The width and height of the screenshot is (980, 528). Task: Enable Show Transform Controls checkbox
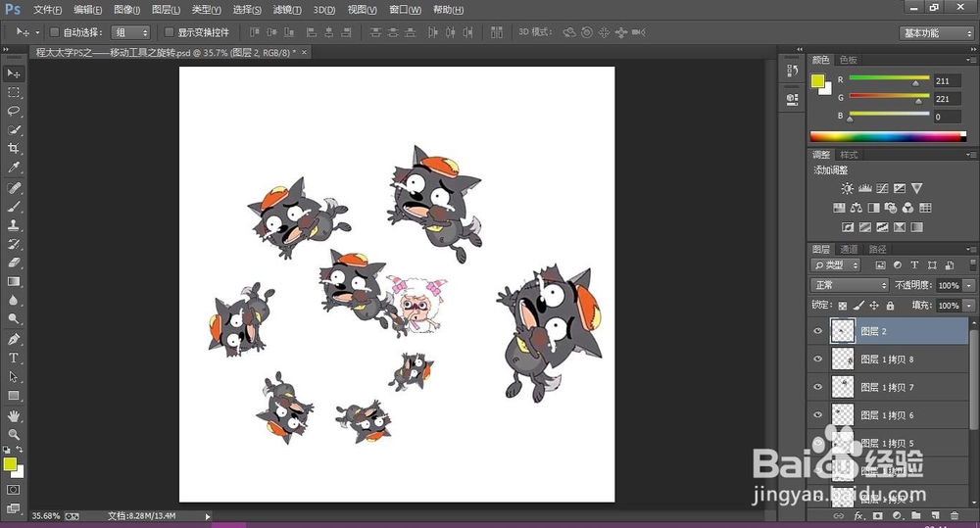click(169, 32)
